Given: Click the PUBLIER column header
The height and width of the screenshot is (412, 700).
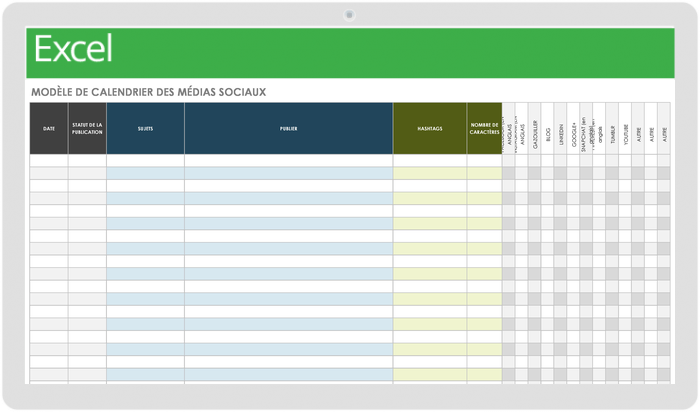Looking at the screenshot, I should (x=288, y=129).
